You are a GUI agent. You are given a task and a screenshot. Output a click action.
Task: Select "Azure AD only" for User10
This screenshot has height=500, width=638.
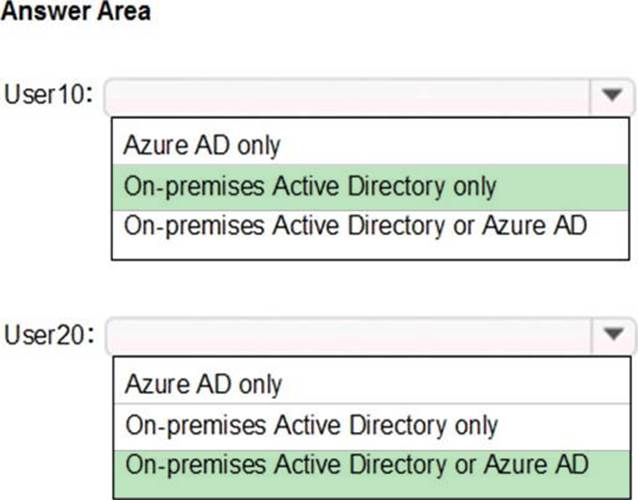[x=202, y=145]
